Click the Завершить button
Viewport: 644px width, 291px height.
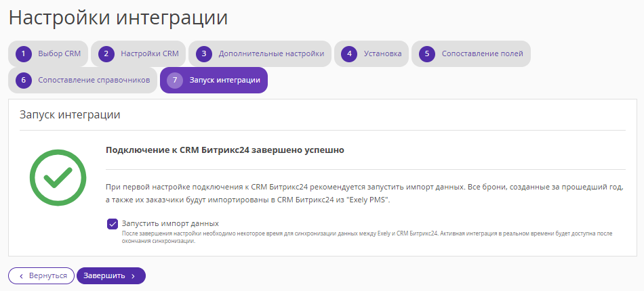pos(111,276)
